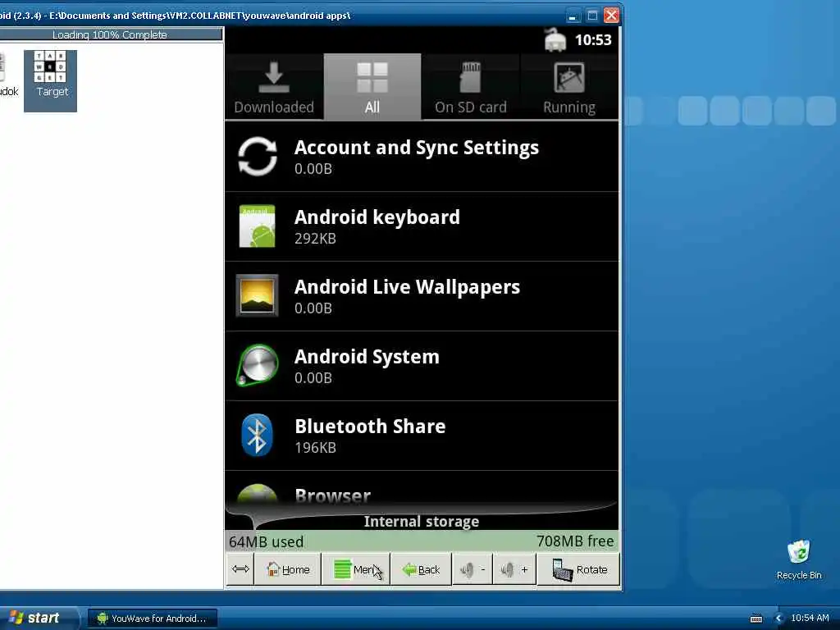Click the Android System dial icon
The height and width of the screenshot is (630, 840).
tap(257, 365)
